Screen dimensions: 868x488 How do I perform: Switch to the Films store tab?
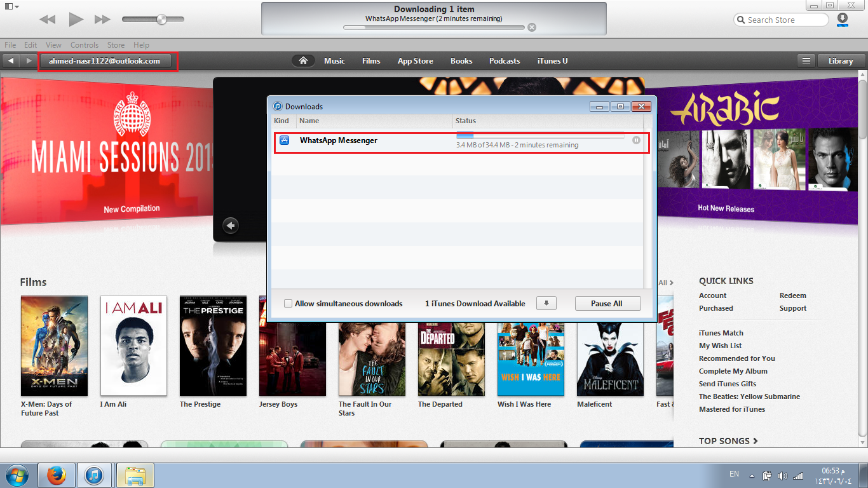pos(371,61)
